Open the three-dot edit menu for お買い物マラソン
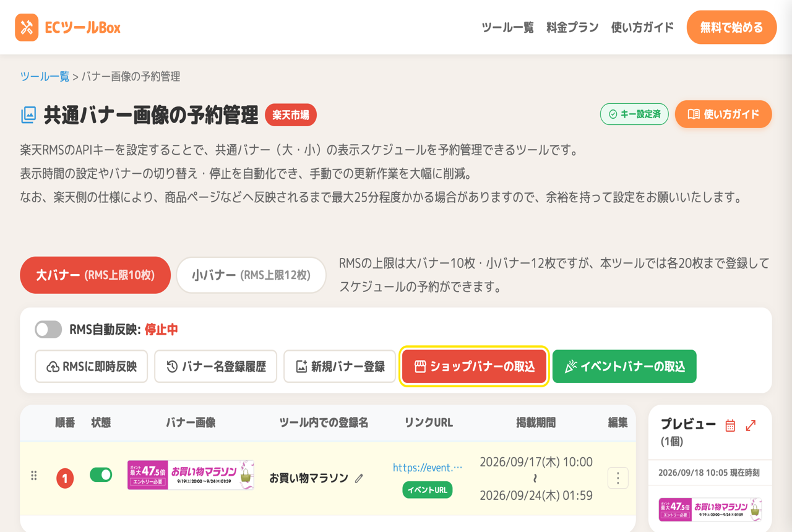The height and width of the screenshot is (532, 792). click(618, 478)
